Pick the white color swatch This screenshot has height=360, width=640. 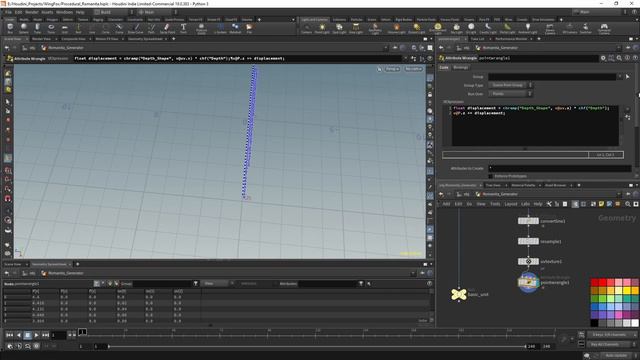coord(635,323)
